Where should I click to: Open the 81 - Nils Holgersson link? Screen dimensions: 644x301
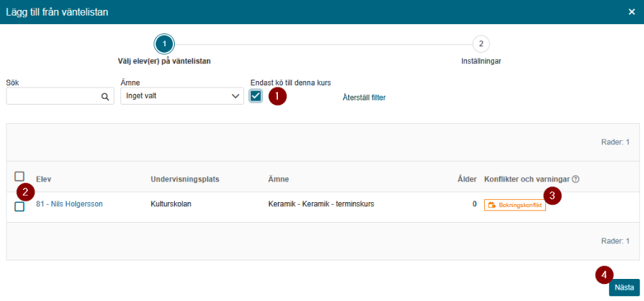[x=70, y=204]
